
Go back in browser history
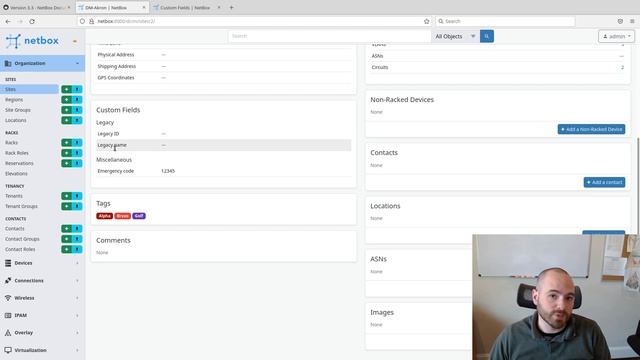pos(8,21)
